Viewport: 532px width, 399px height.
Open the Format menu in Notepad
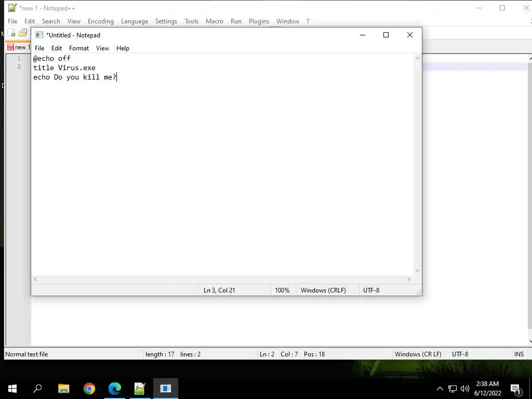[79, 48]
